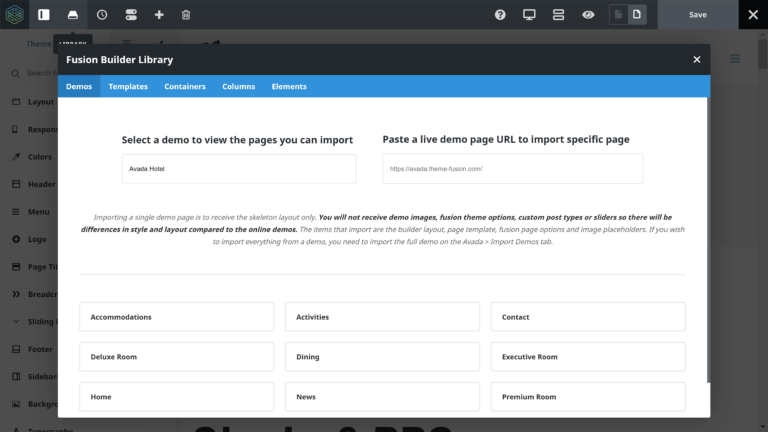Save the page with Save button
Screen dimensions: 768x432
point(698,15)
